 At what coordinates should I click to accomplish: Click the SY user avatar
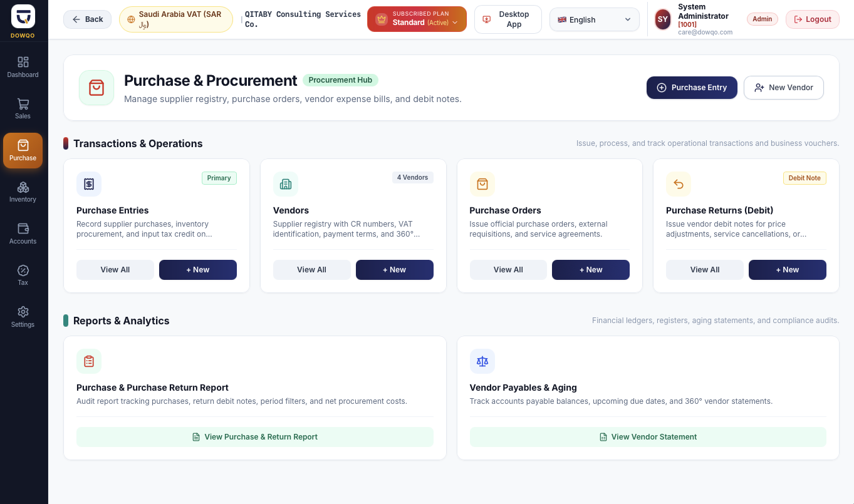pos(662,19)
